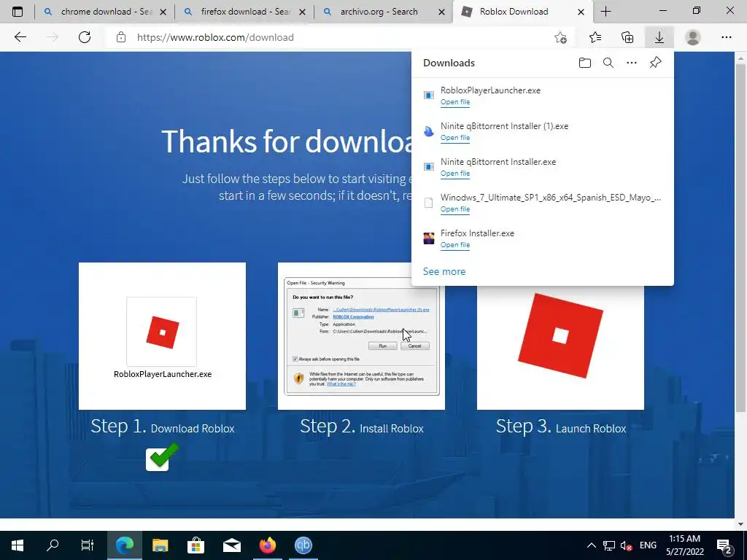This screenshot has width=747, height=560.
Task: Select the Roblox Download tab
Action: pyautogui.click(x=523, y=12)
